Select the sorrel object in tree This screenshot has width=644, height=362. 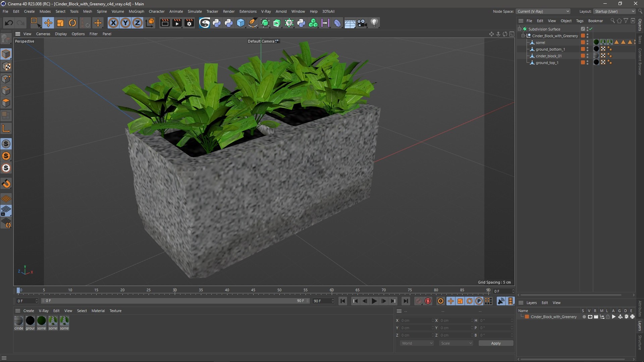click(540, 43)
